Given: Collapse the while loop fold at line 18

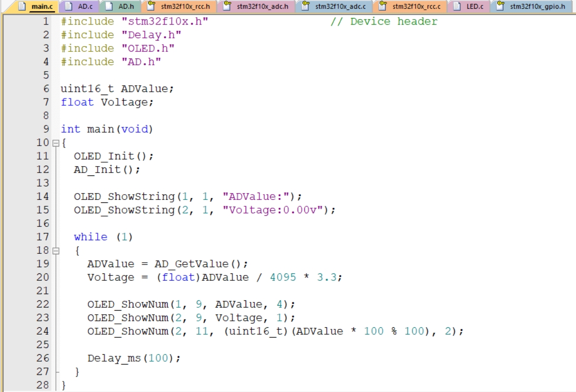Looking at the screenshot, I should [x=56, y=251].
